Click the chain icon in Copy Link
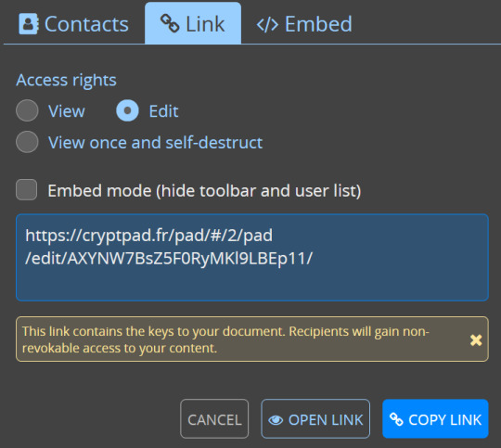The height and width of the screenshot is (448, 501). click(396, 419)
